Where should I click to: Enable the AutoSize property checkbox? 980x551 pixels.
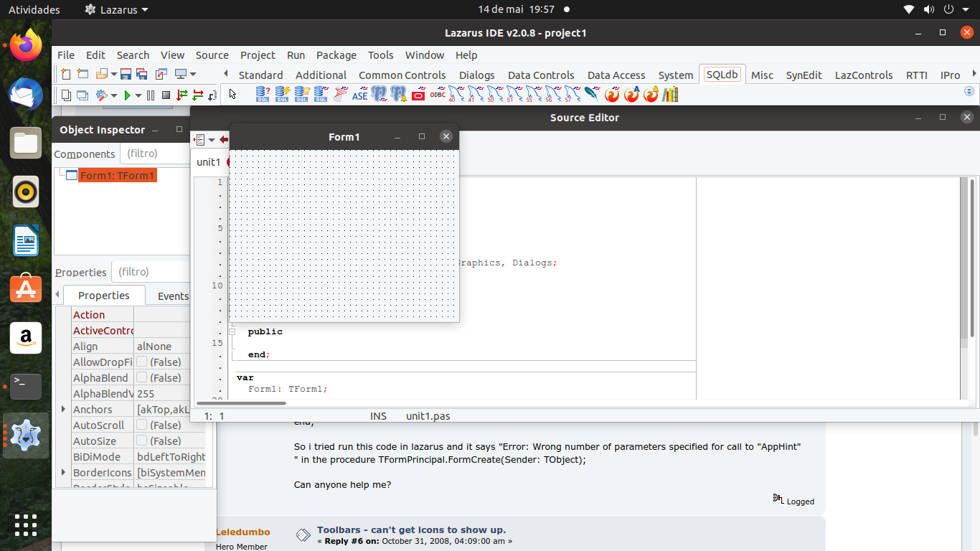(142, 441)
